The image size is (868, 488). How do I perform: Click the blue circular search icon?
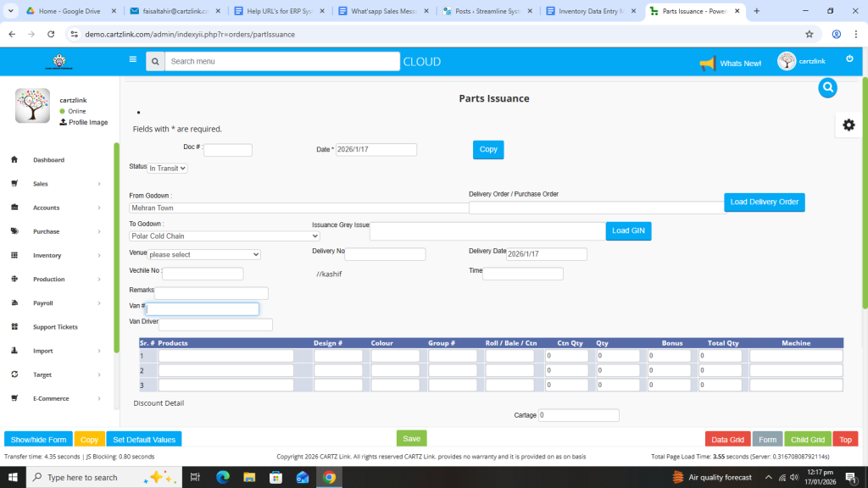[828, 87]
